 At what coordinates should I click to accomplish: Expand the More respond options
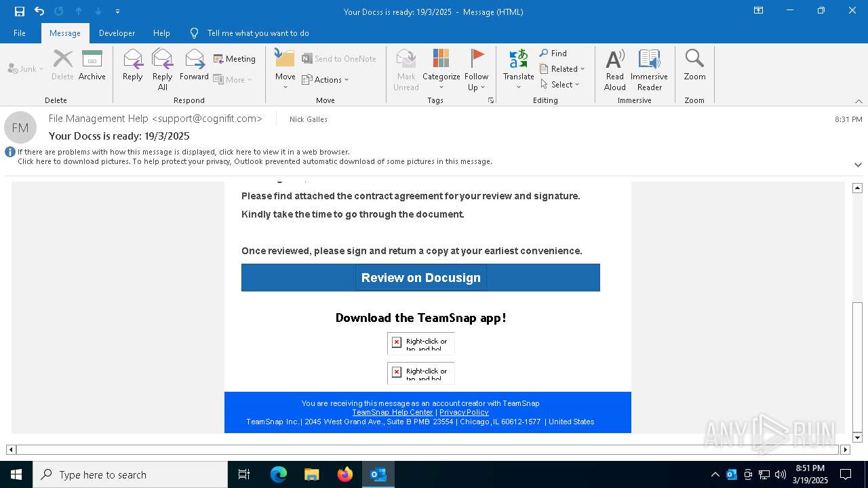coord(233,79)
